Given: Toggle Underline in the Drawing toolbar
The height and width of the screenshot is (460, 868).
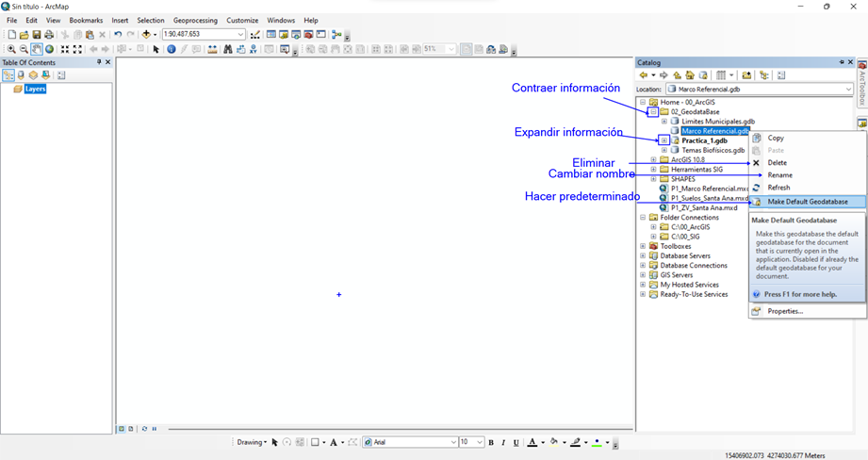Looking at the screenshot, I should pos(516,442).
